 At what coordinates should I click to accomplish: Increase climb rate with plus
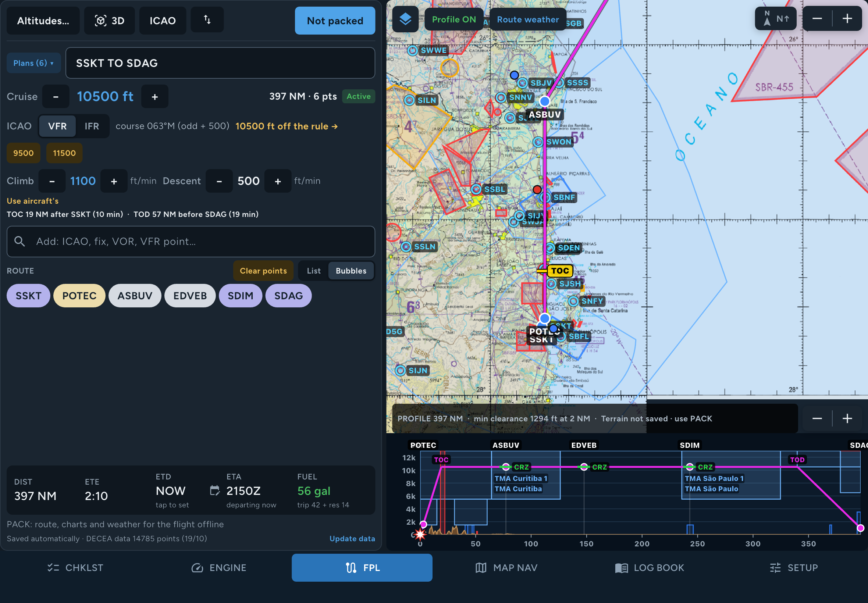(114, 181)
